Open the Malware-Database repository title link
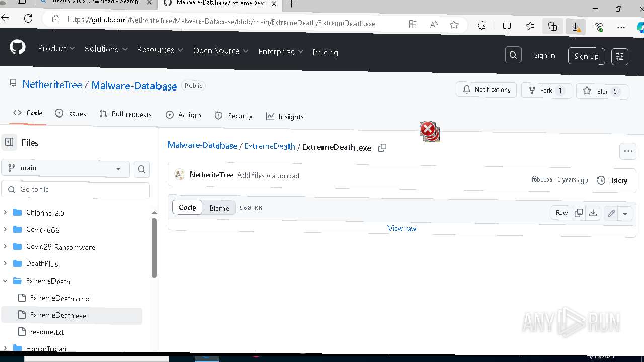Image resolution: width=644 pixels, height=362 pixels. [x=134, y=86]
